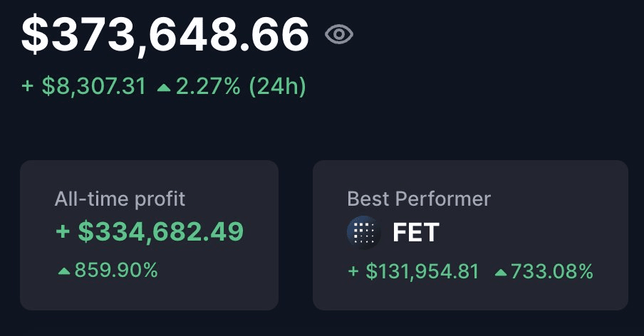
Task: Open the FET token name
Action: [x=416, y=233]
